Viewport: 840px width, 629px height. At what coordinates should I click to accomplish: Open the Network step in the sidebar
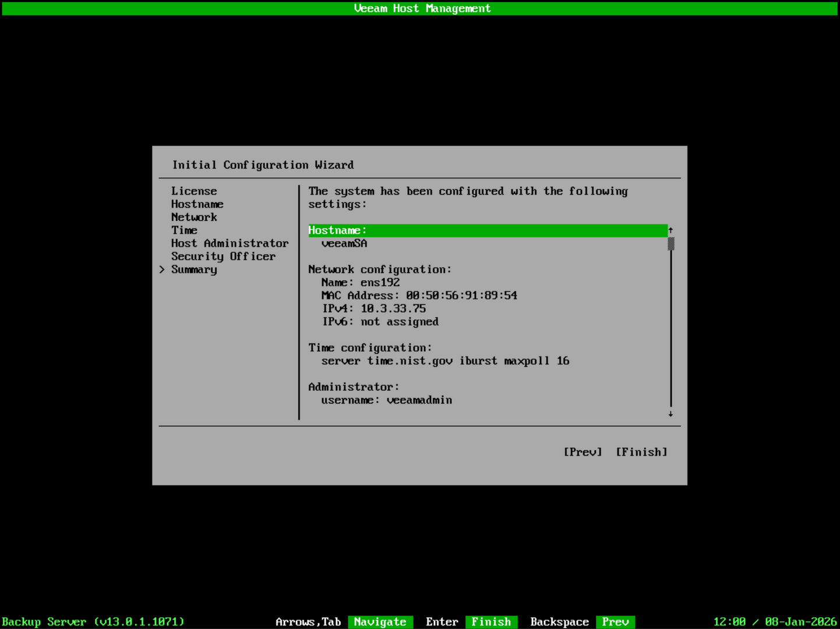(194, 217)
